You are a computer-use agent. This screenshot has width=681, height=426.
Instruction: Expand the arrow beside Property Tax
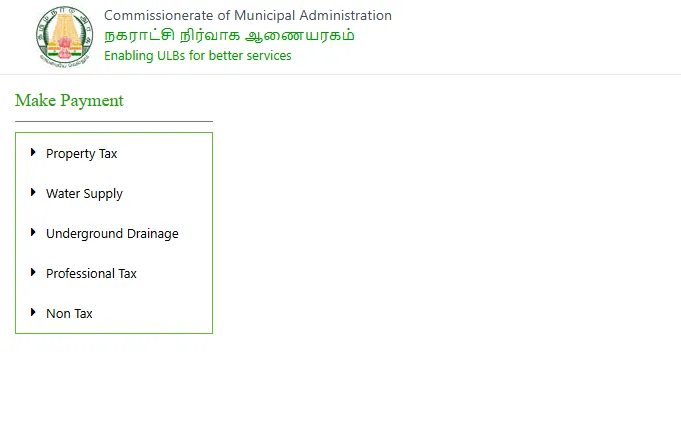coord(33,153)
